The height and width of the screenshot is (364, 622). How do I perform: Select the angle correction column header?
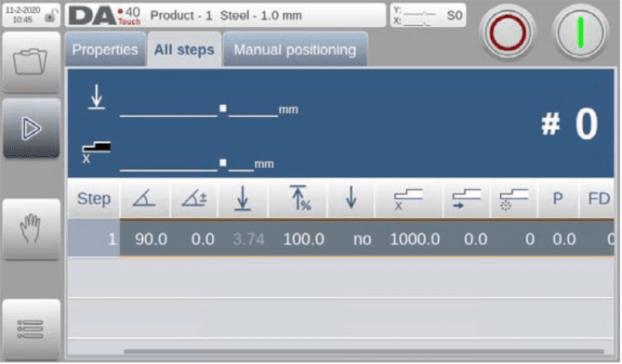pyautogui.click(x=194, y=198)
